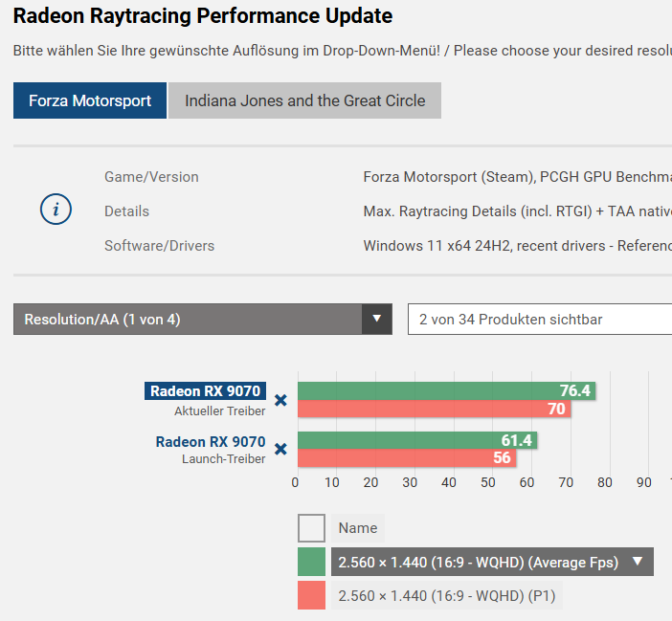Toggle the Name checkbox in legend
Image resolution: width=672 pixels, height=621 pixels.
[311, 528]
